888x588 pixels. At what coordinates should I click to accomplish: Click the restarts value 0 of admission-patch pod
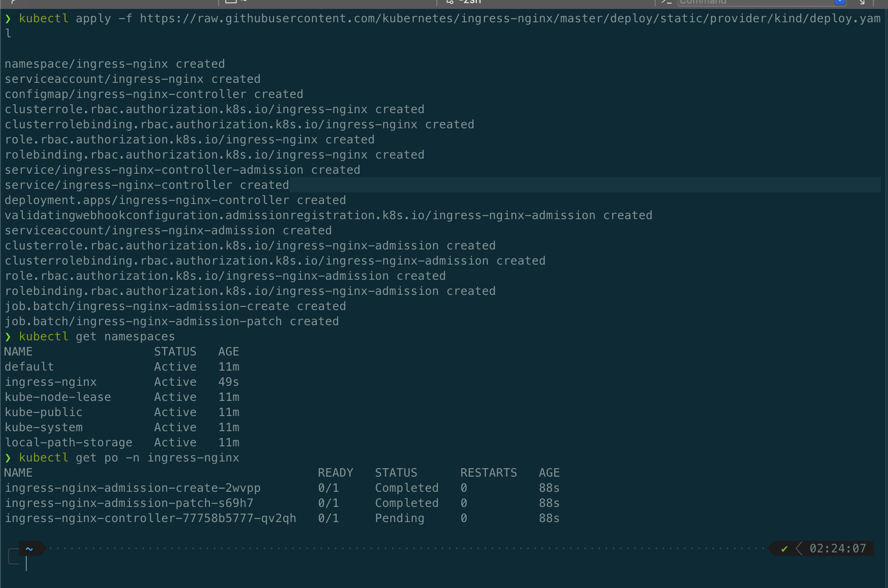coord(464,503)
